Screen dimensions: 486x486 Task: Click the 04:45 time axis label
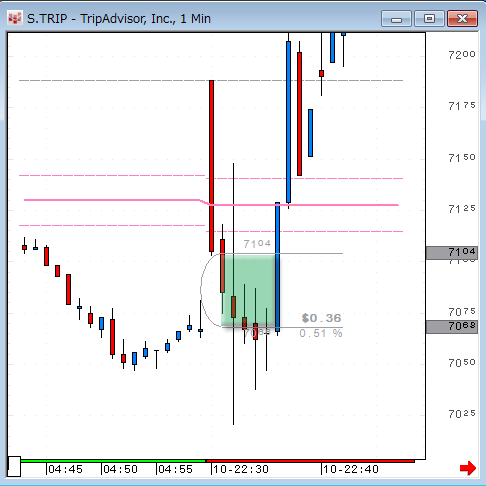(65, 469)
